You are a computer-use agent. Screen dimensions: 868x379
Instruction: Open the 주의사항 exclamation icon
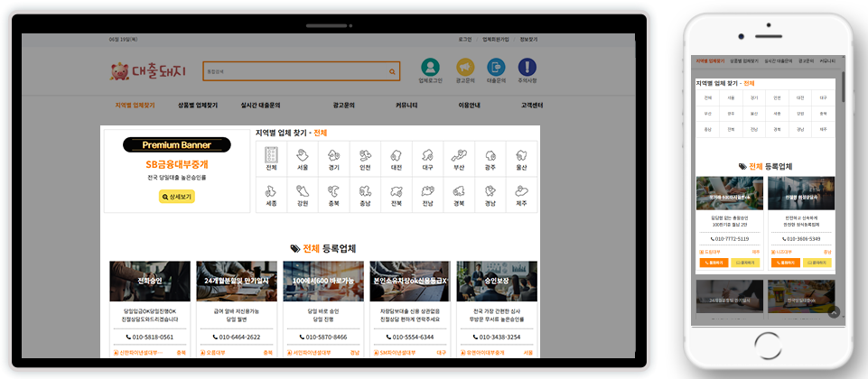click(x=527, y=68)
